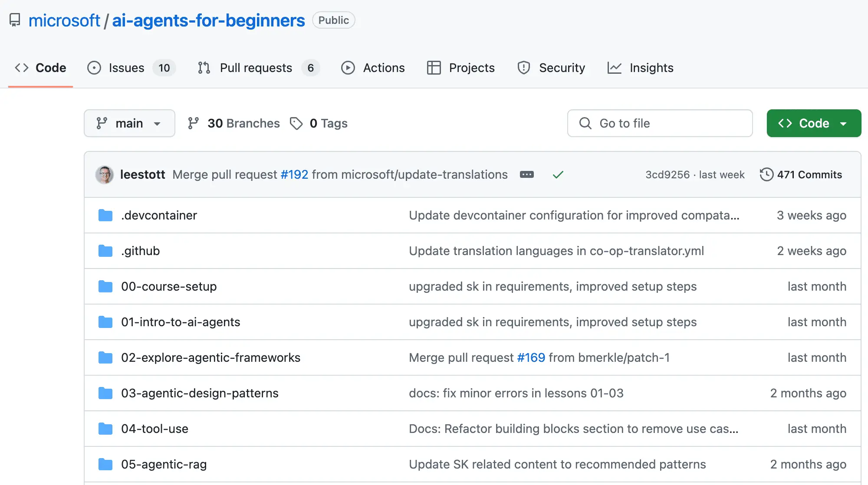Expand the main branch dropdown

coord(129,123)
